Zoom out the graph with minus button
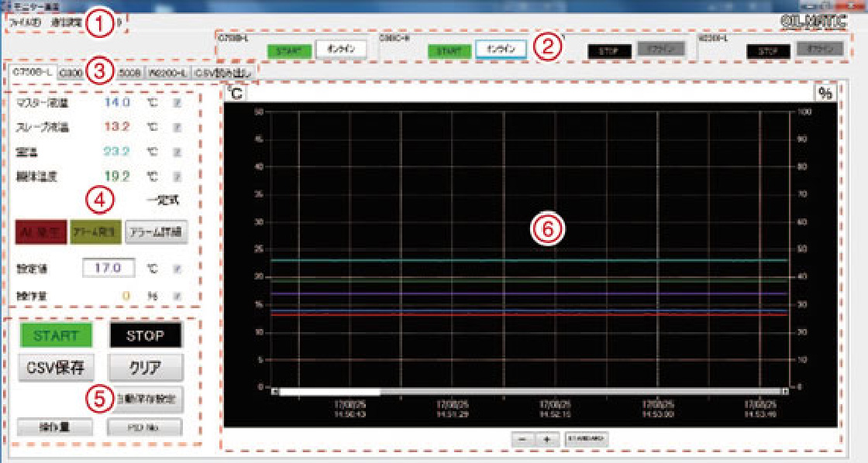The image size is (868, 463). coord(523,439)
